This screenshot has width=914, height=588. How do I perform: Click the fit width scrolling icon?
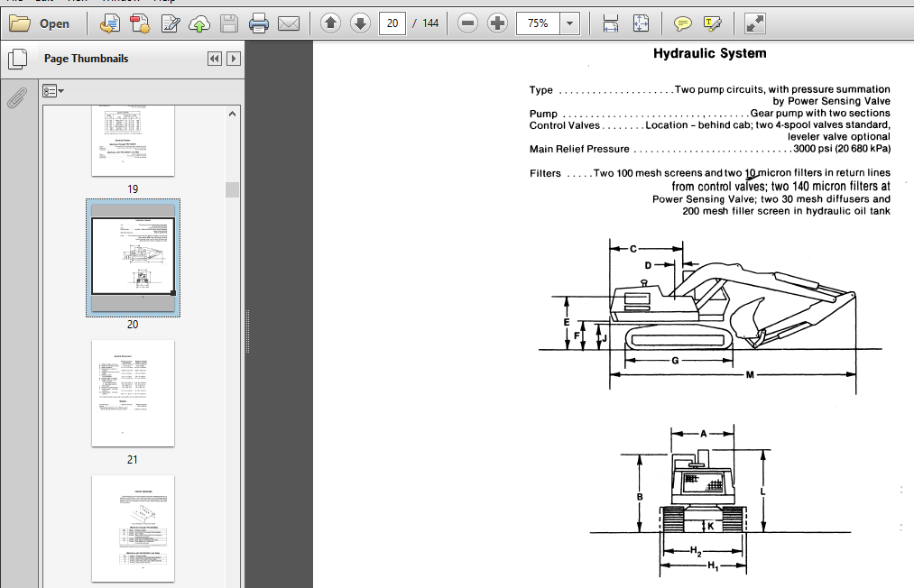[x=610, y=23]
